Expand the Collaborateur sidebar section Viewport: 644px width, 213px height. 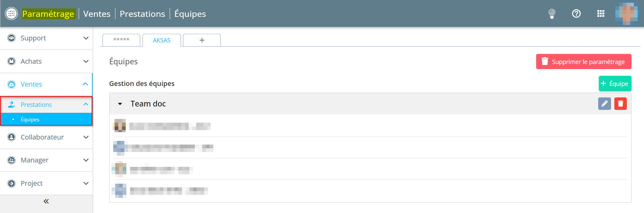[86, 137]
